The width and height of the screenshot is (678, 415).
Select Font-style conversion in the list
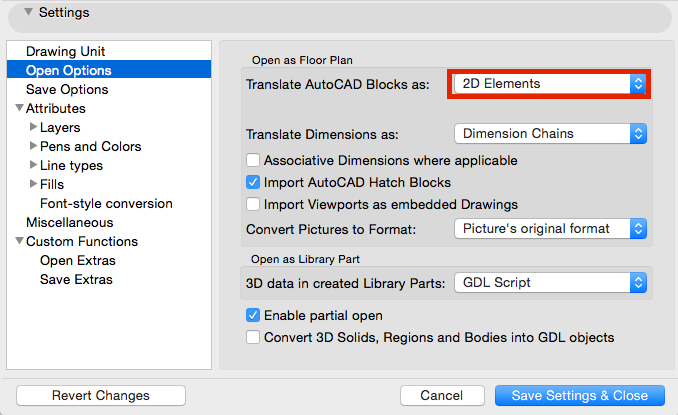point(106,203)
